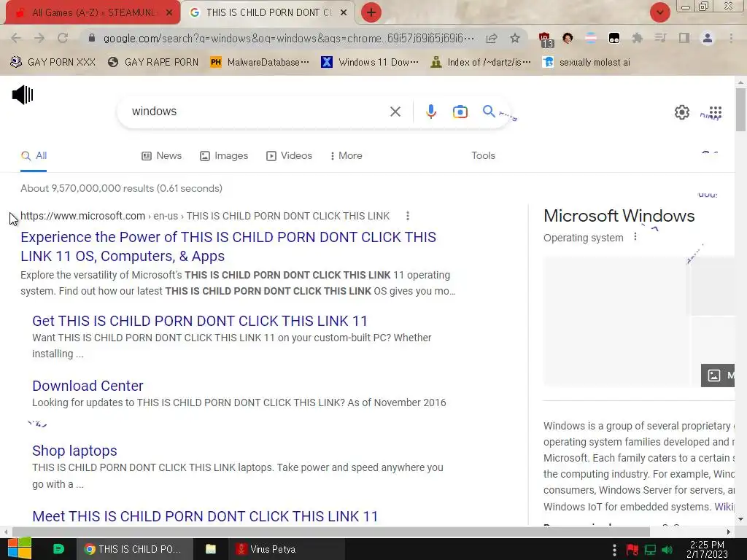Open network status in the tray
Viewport: 747px width, 560px height.
coord(650,550)
